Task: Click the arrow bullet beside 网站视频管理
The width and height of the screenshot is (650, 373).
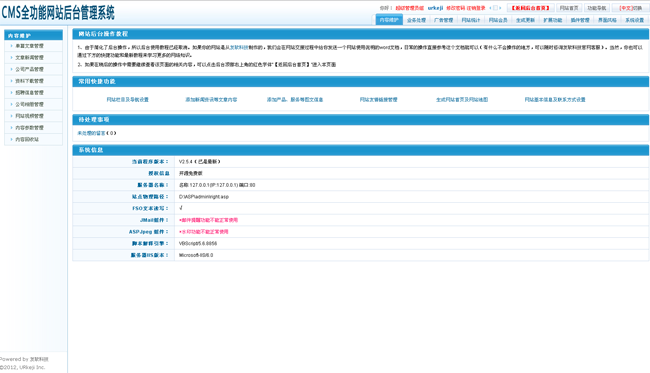Action: (11, 116)
